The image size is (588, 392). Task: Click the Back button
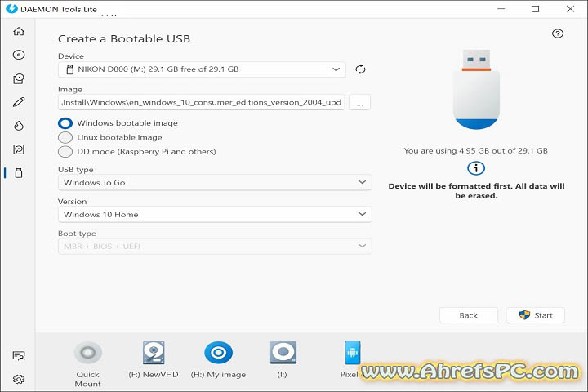click(x=469, y=315)
